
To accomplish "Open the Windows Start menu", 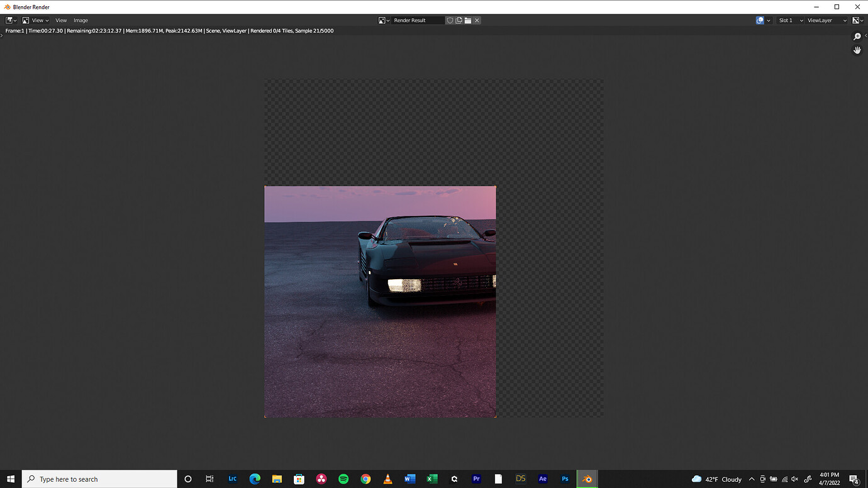I will point(11,479).
